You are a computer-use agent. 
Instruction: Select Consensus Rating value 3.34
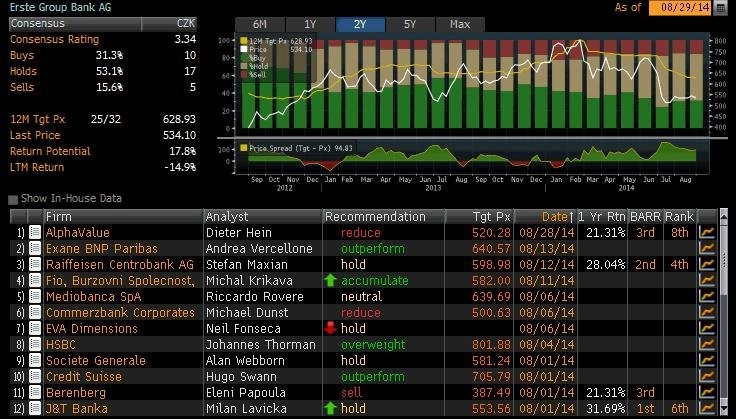click(185, 39)
